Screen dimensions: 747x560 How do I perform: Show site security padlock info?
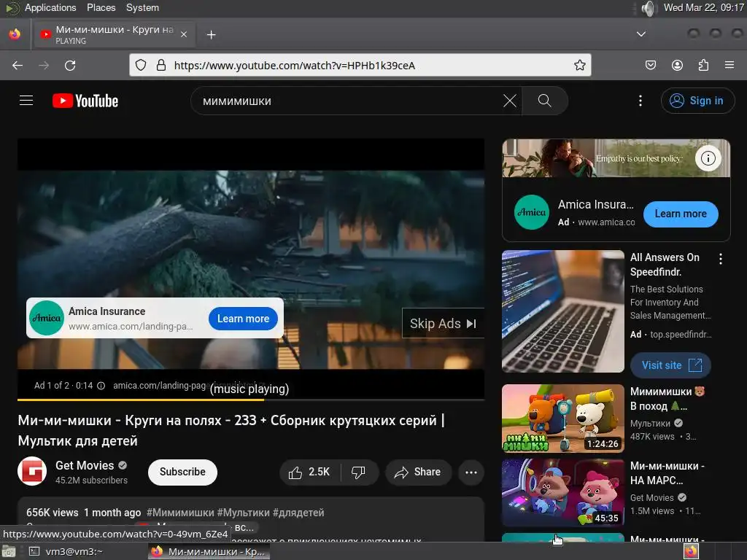(161, 65)
